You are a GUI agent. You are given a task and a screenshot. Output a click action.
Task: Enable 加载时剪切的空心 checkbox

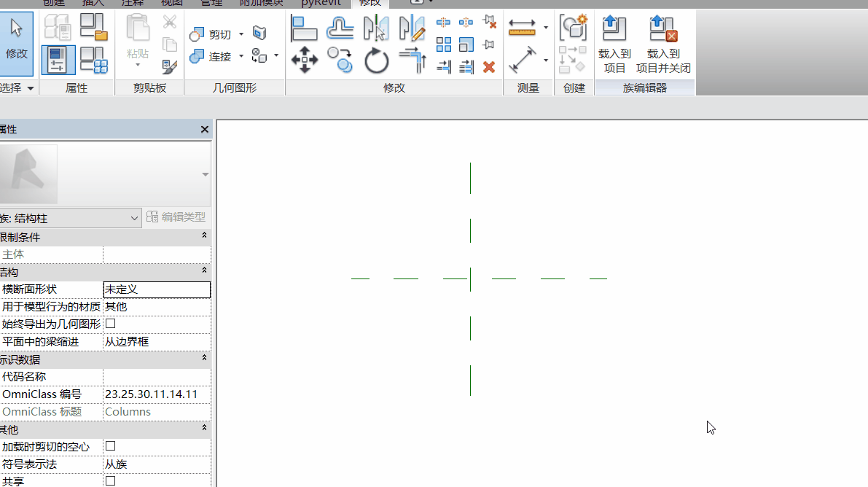point(111,446)
